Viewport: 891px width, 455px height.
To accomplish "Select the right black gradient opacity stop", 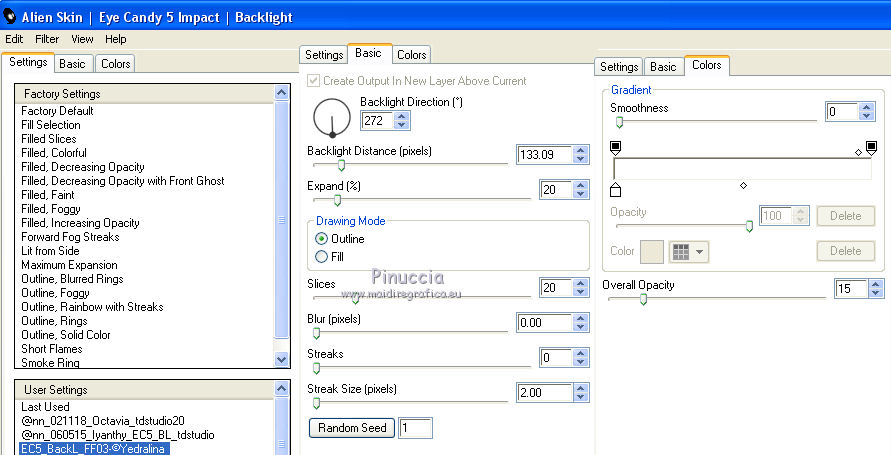I will click(871, 149).
